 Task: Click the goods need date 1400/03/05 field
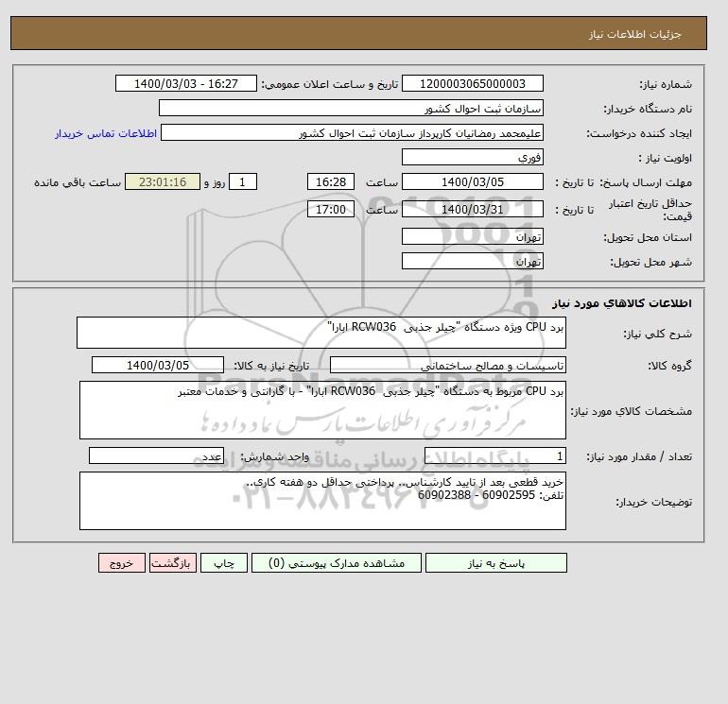(158, 365)
